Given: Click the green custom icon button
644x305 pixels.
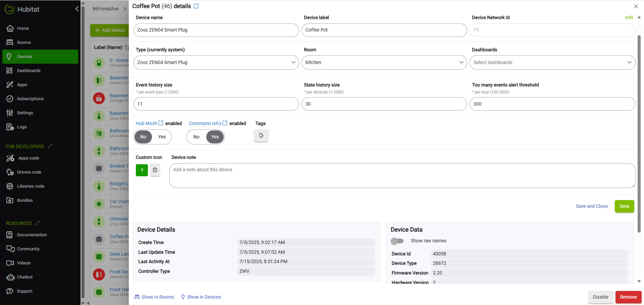Looking at the screenshot, I should coord(142,170).
